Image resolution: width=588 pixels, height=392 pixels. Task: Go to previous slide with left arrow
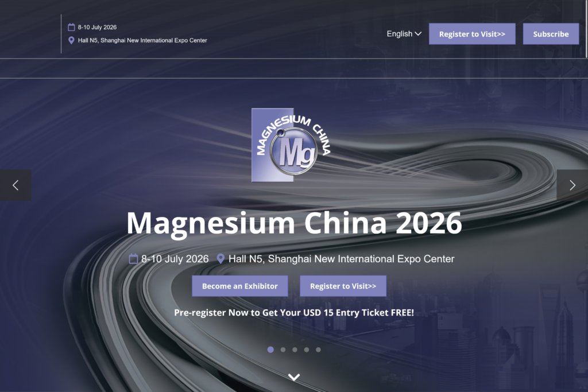click(x=15, y=185)
